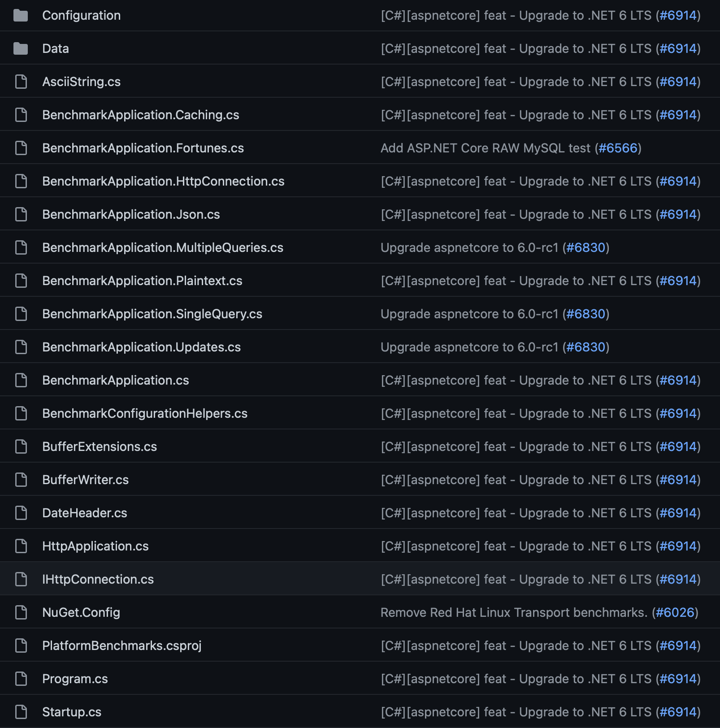Click the file icon beside BenchmarkApplication.HttpConnection.cs
The image size is (720, 728).
click(21, 182)
